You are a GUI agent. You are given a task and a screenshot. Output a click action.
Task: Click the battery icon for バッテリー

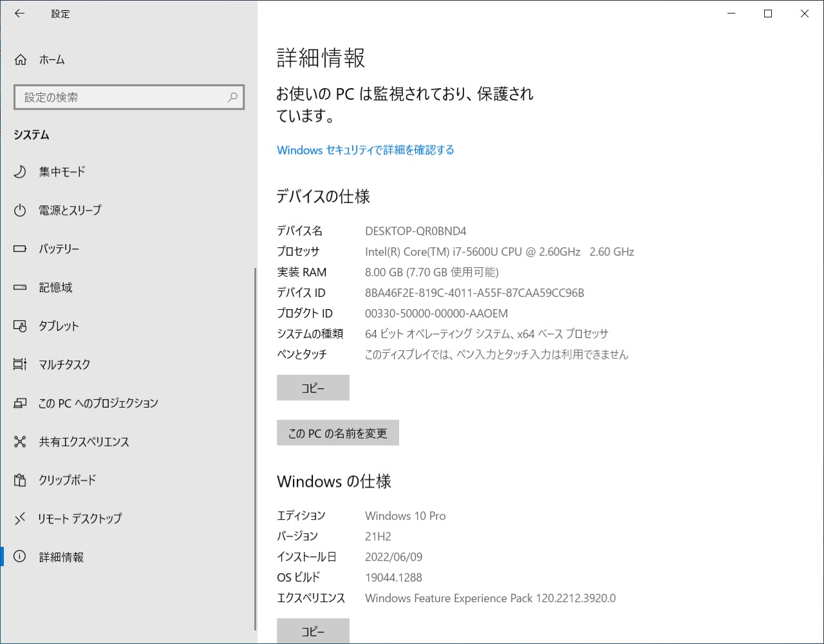[20, 249]
